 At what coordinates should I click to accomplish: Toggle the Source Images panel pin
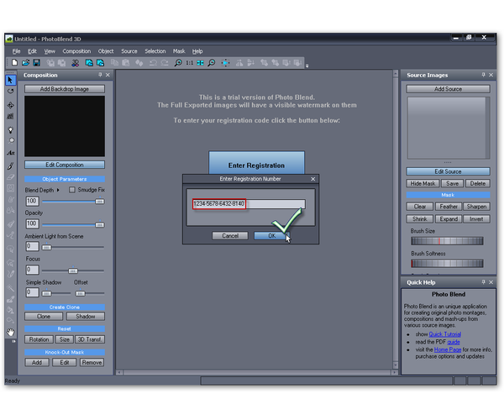[x=483, y=75]
